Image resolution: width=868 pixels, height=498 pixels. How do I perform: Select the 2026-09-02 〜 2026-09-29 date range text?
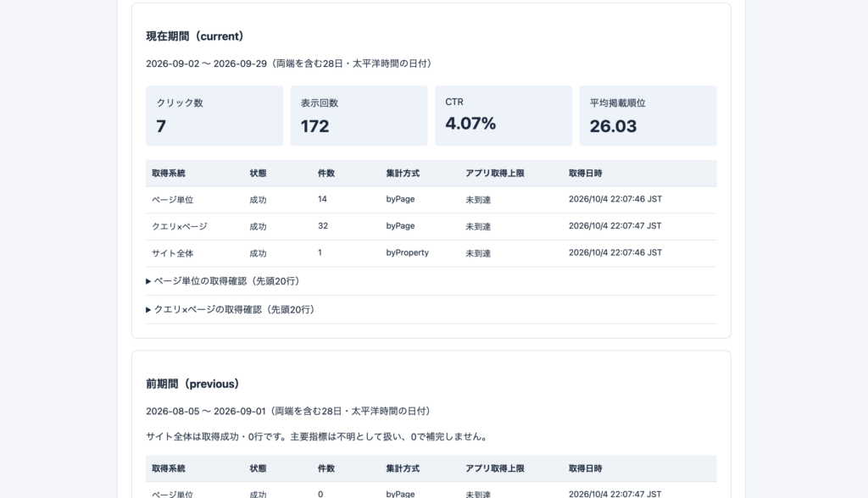[207, 64]
